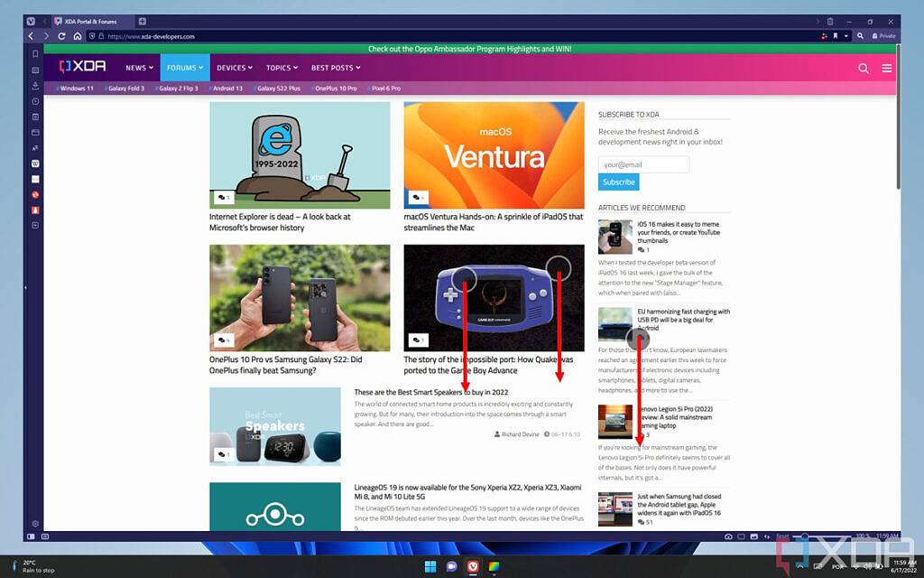Image resolution: width=924 pixels, height=578 pixels.
Task: Open the Windows 11 topic link
Action: tap(76, 89)
